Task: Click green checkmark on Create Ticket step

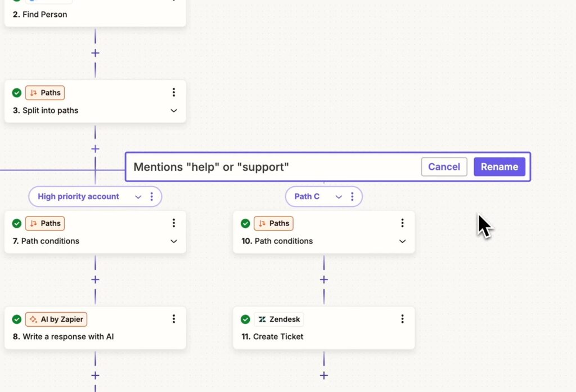Action: click(245, 319)
